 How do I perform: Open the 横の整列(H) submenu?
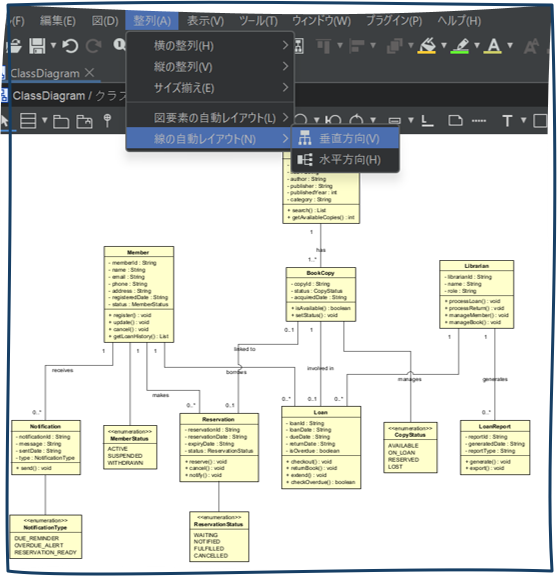(x=210, y=46)
